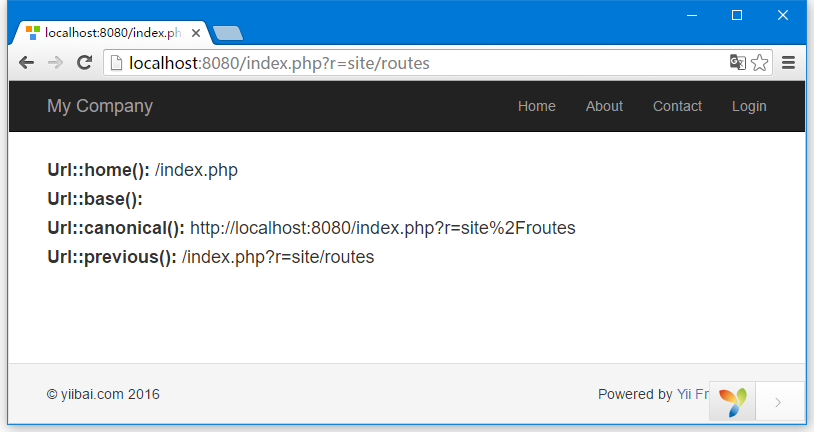The height and width of the screenshot is (432, 814).
Task: Click the Yii logo widget icon
Action: 732,402
